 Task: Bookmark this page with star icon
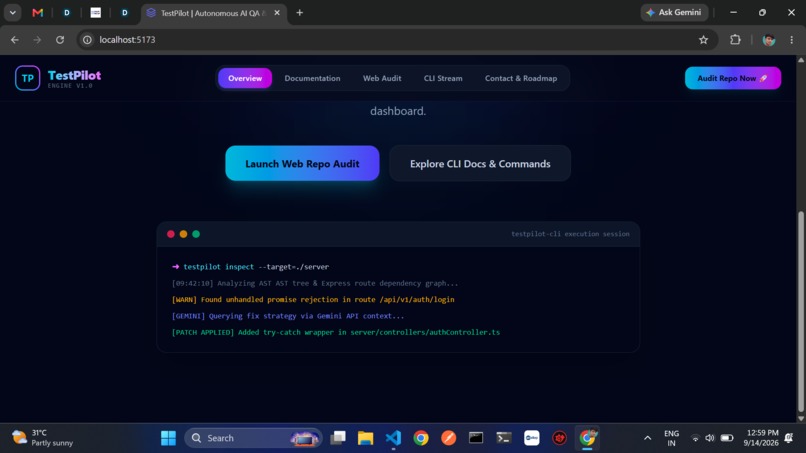703,40
